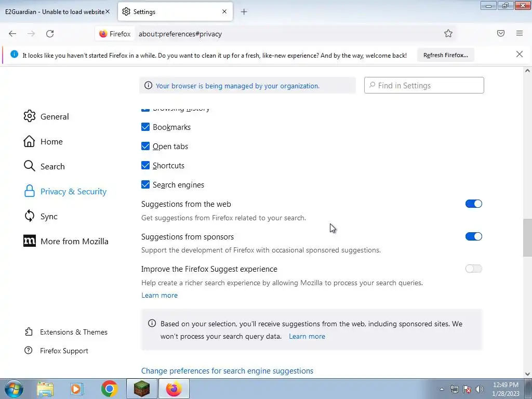Open the Firefox application menu

(x=519, y=33)
